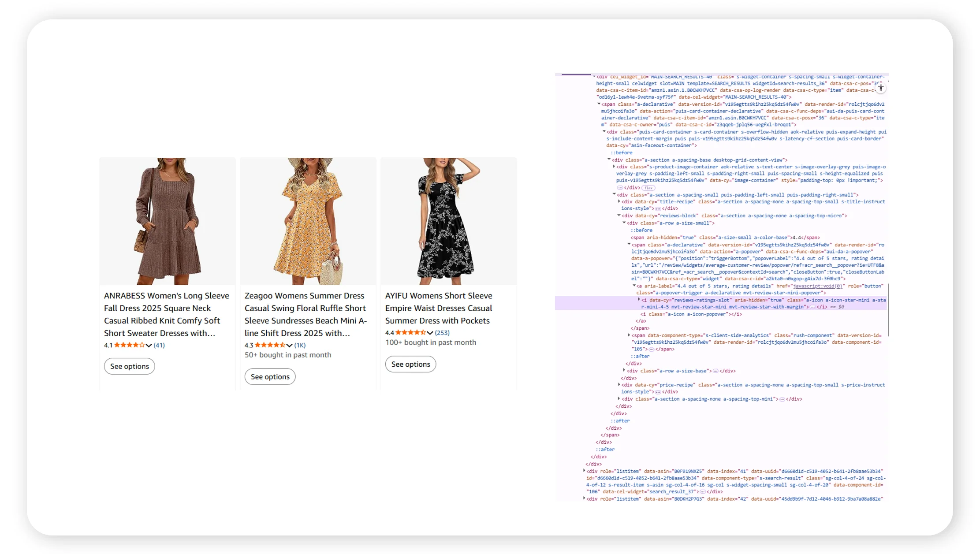Viewport: 980px width, 554px height.
Task: Expand the title-recipe div node
Action: pyautogui.click(x=619, y=201)
